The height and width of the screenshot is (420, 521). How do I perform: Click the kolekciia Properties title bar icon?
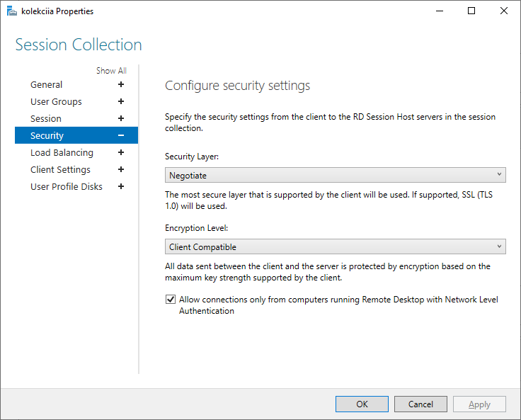(x=11, y=11)
